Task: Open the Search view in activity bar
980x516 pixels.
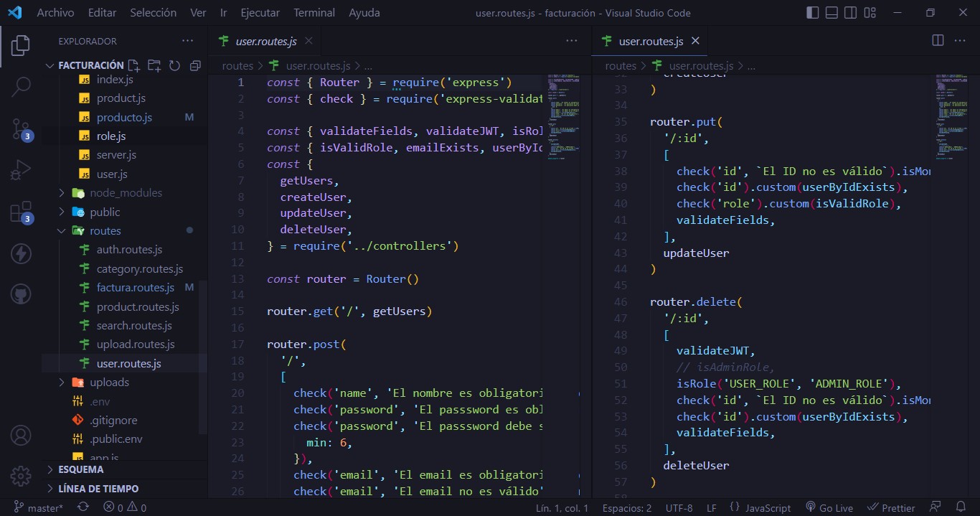Action: pyautogui.click(x=20, y=88)
